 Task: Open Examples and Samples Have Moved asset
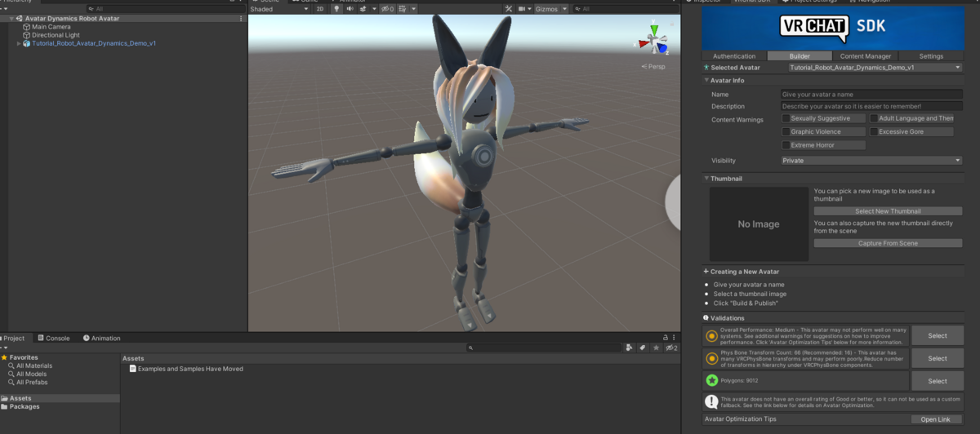(x=186, y=369)
